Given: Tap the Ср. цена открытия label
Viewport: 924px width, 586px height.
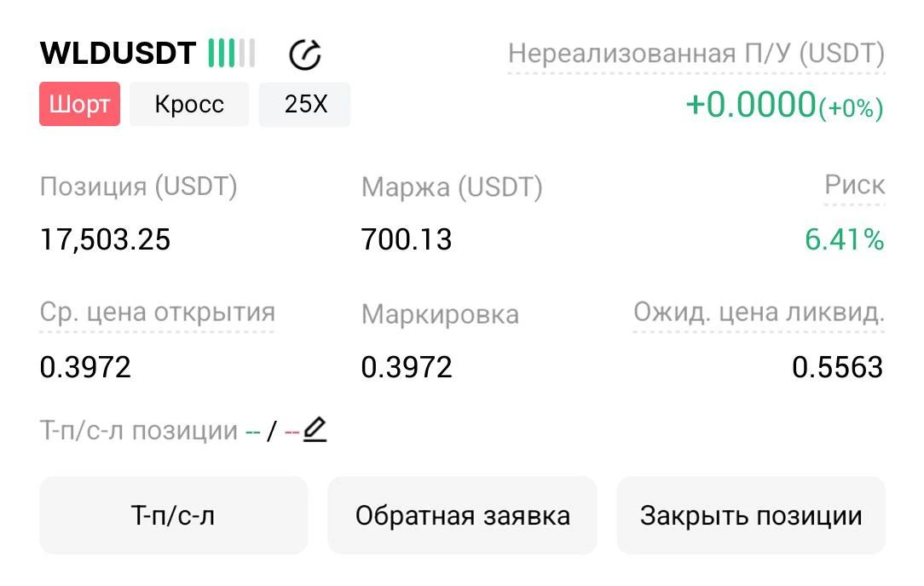Looking at the screenshot, I should click(158, 312).
